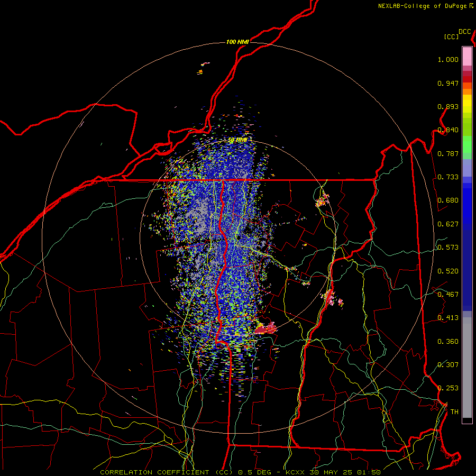Pick the red band in the color bar
The width and height of the screenshot is (476, 476).
[467, 79]
